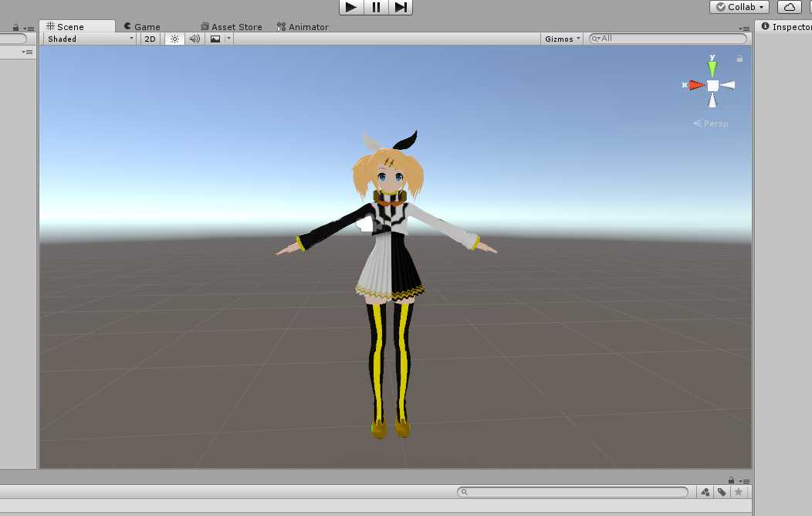
Task: Toggle scene lighting sun icon
Action: point(174,39)
